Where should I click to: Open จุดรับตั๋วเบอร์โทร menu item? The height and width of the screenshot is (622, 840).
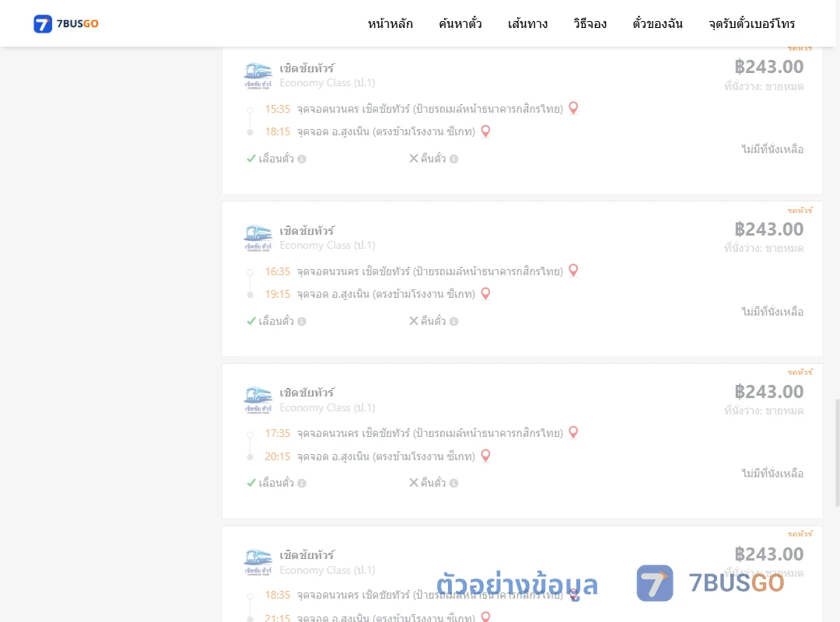tap(751, 23)
